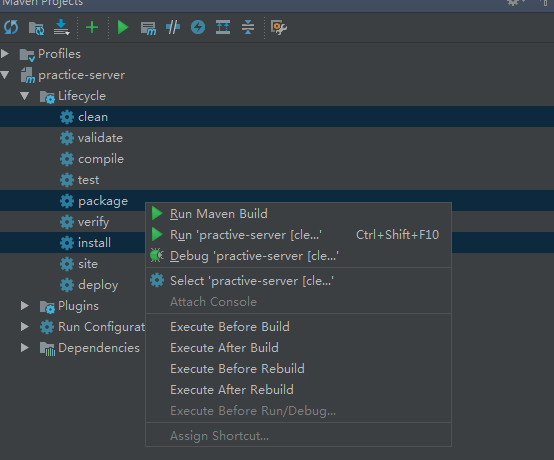Choose Execute After Build menu entry
Screen dimensions: 554x460
pos(299,348)
